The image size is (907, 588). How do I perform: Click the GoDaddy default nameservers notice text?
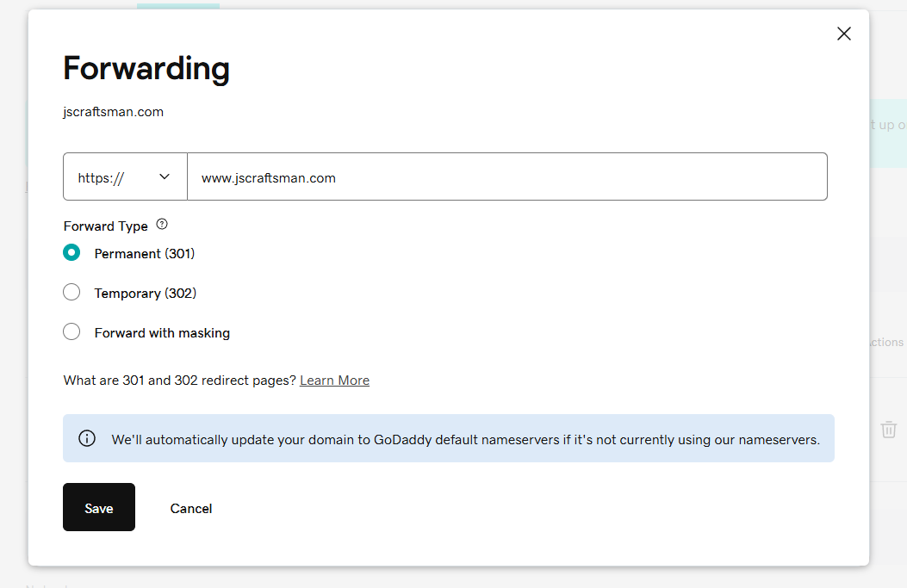(x=465, y=439)
